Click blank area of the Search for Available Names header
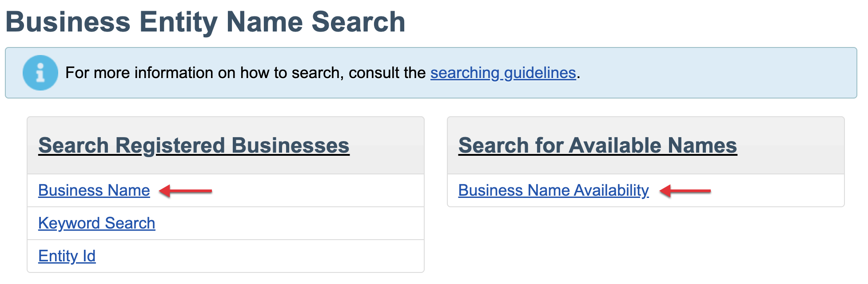This screenshot has width=868, height=284. [791, 146]
